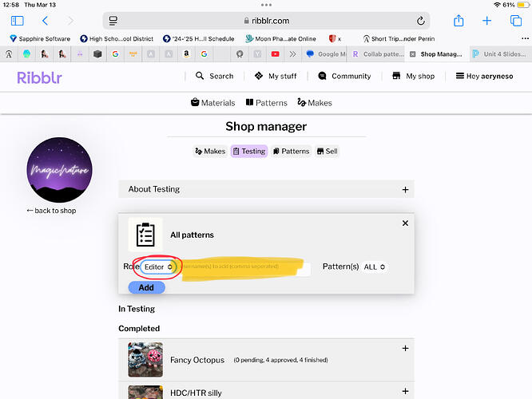Open Fancy Octopus thumbnail
This screenshot has height=399, width=532.
pyautogui.click(x=145, y=359)
